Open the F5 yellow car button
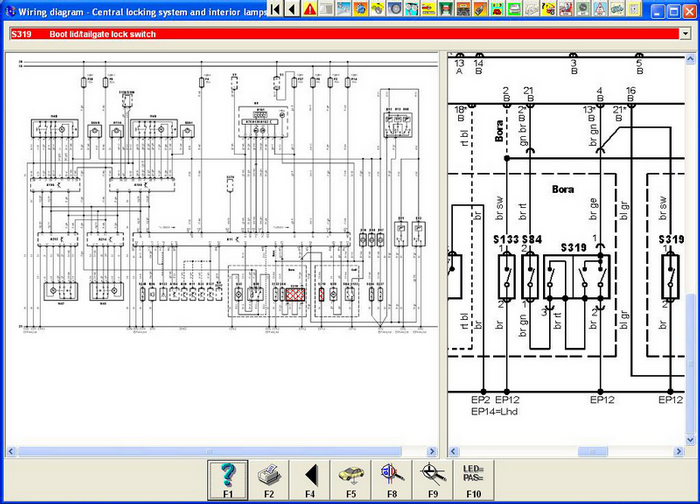The width and height of the screenshot is (700, 504). (x=351, y=479)
